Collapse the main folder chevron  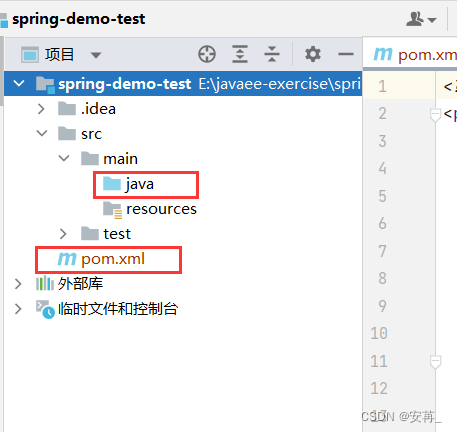64,158
